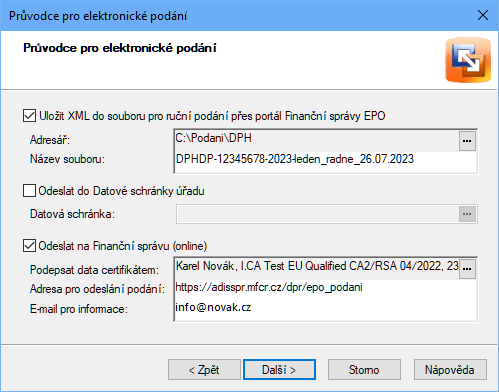
Task: Toggle Uložit XML do souboru checkbox
Action: point(29,116)
